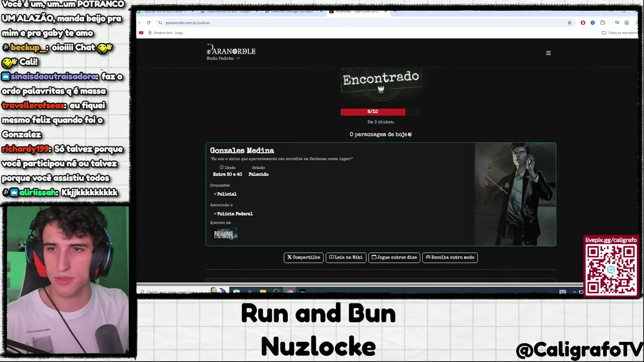Open Todos os marcadores folder
The height and width of the screenshot is (362, 644).
[619, 33]
